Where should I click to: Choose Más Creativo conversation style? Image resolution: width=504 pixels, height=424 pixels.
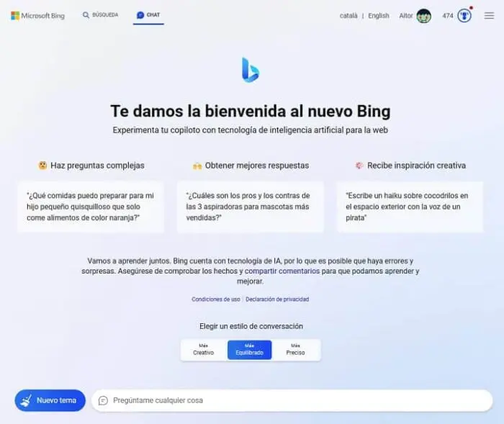pyautogui.click(x=204, y=350)
